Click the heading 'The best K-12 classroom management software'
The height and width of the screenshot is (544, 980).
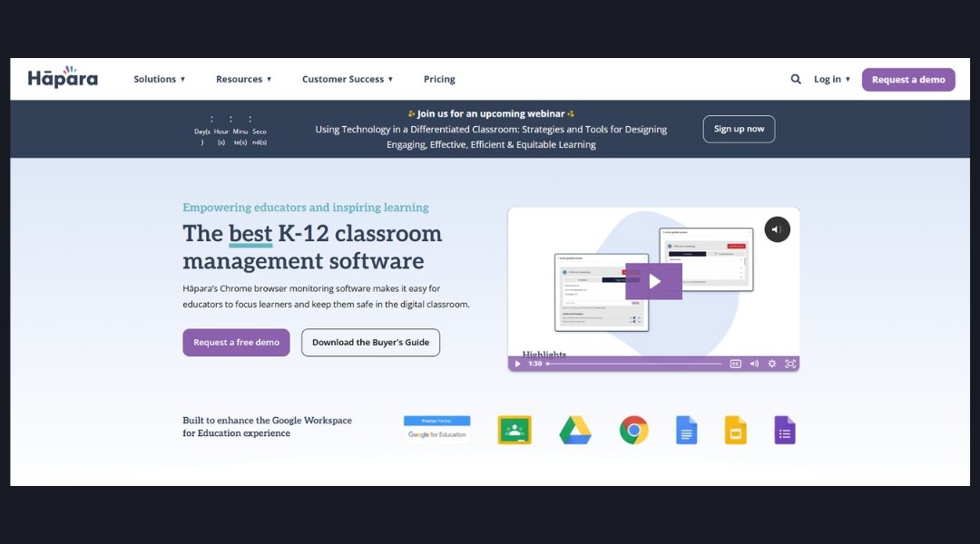312,247
